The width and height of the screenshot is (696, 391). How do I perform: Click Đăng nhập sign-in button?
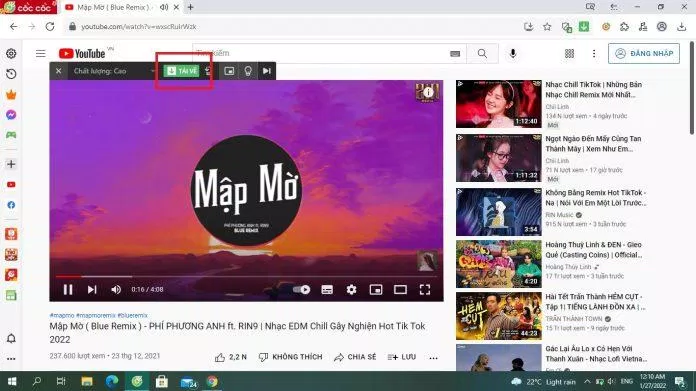(x=644, y=53)
